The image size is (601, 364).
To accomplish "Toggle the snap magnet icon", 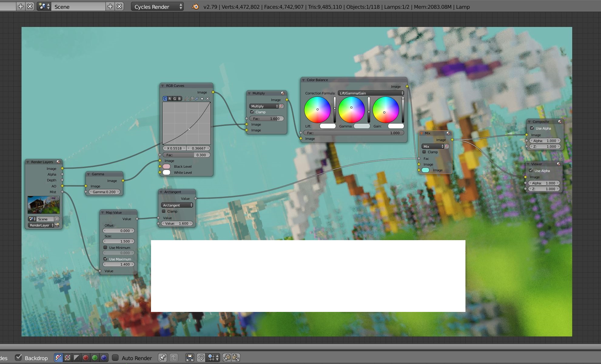I will tap(201, 358).
